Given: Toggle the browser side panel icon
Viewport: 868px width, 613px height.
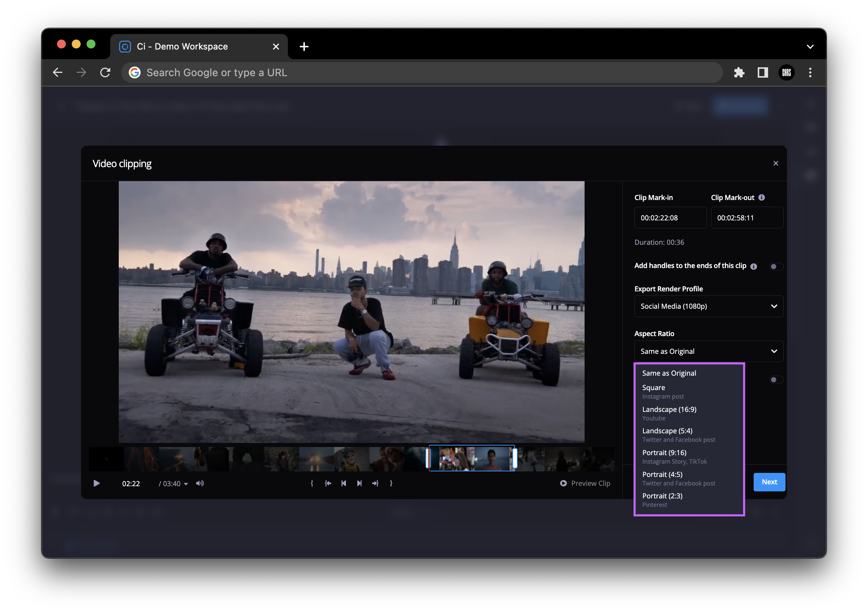Looking at the screenshot, I should point(763,72).
